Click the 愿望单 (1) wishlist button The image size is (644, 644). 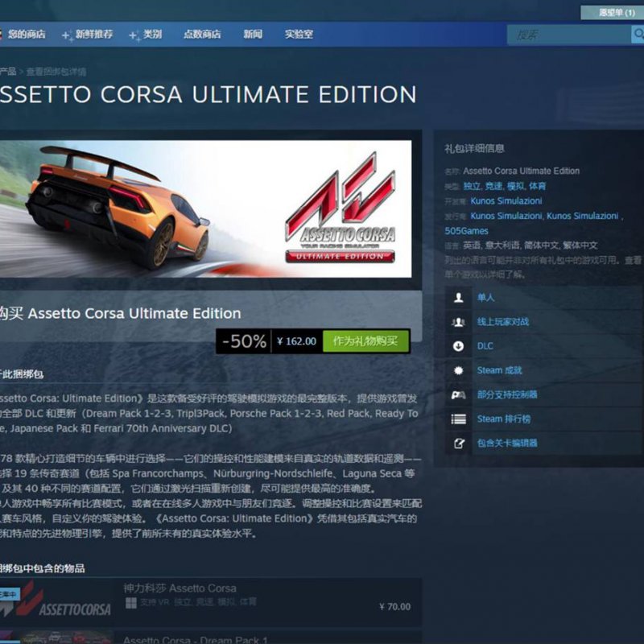(x=612, y=13)
